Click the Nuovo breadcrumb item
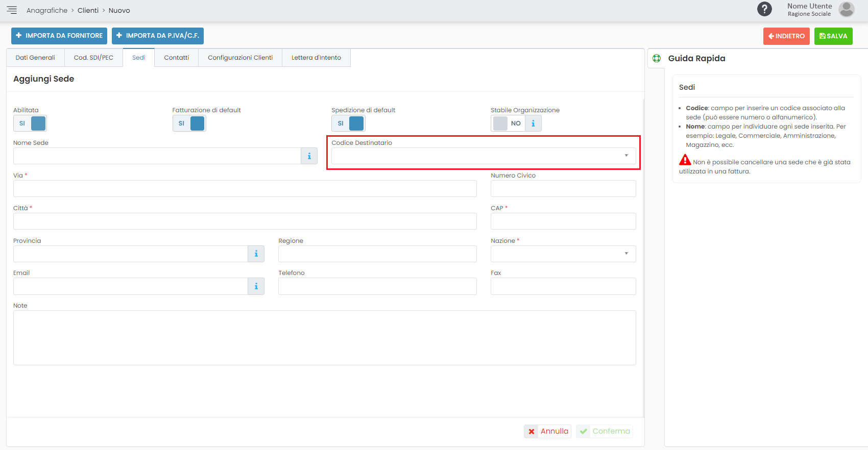 (x=119, y=10)
